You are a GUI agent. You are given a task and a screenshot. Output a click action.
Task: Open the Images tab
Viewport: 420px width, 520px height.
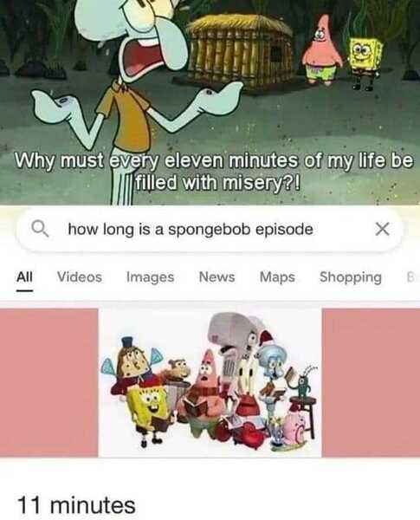click(x=150, y=277)
